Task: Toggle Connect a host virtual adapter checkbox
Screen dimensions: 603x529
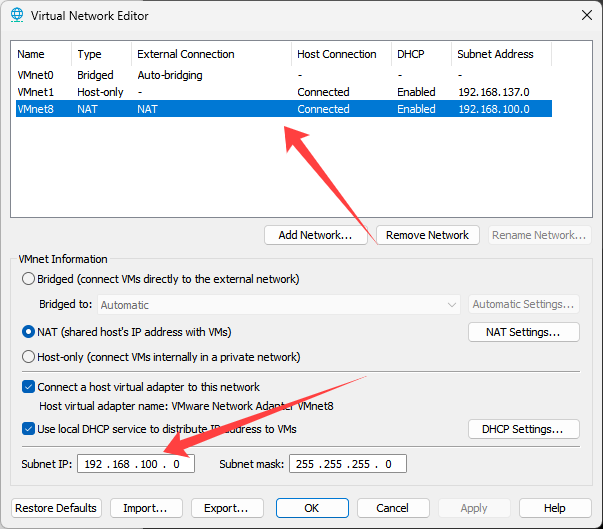Action: pyautogui.click(x=28, y=387)
